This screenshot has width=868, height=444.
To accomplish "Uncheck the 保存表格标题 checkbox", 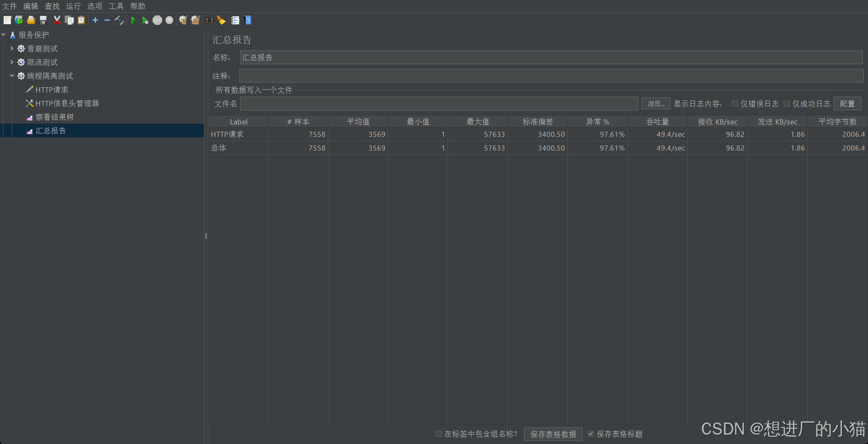I will click(x=591, y=434).
